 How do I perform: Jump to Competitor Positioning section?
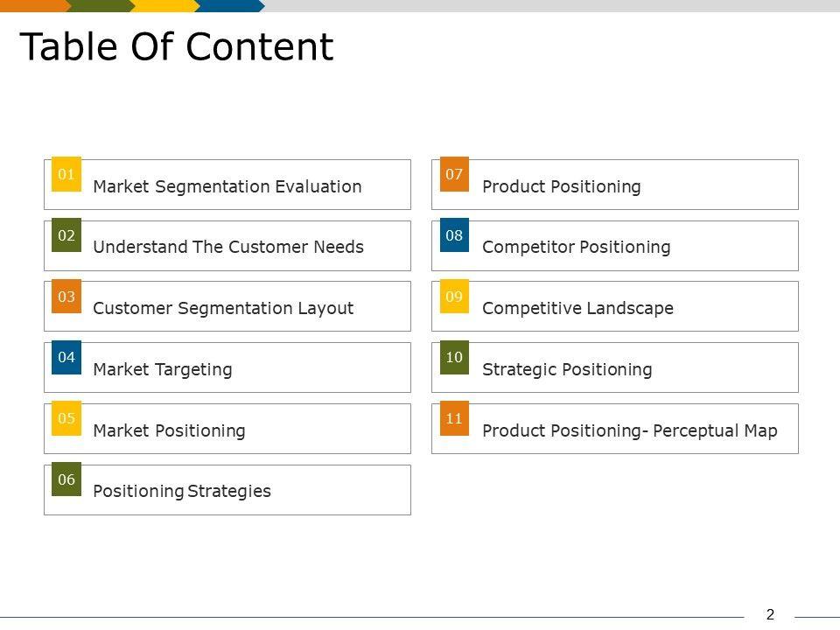(x=576, y=247)
